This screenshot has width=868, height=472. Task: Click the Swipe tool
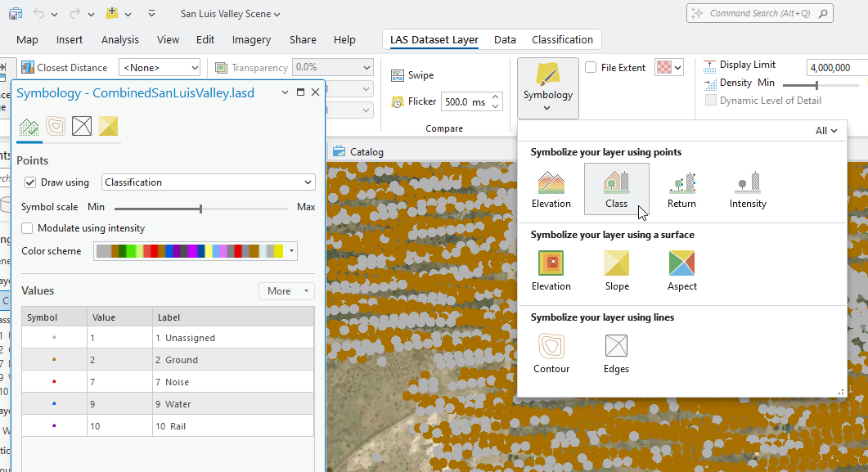click(412, 75)
